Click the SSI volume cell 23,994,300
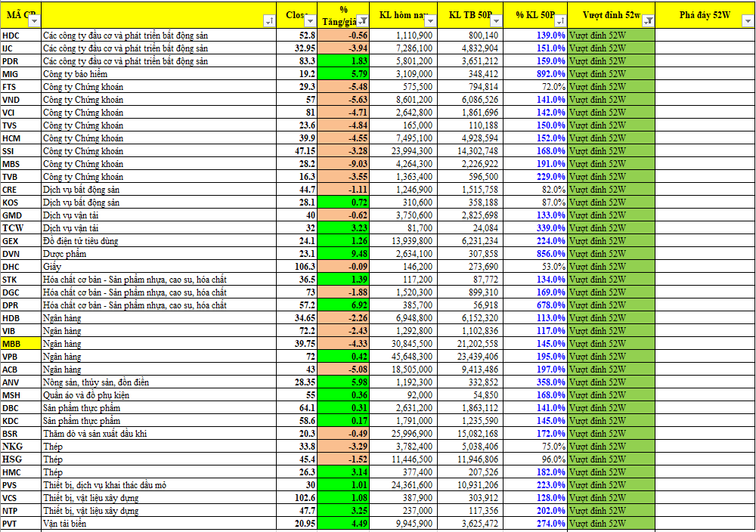The image size is (756, 532). [406, 151]
